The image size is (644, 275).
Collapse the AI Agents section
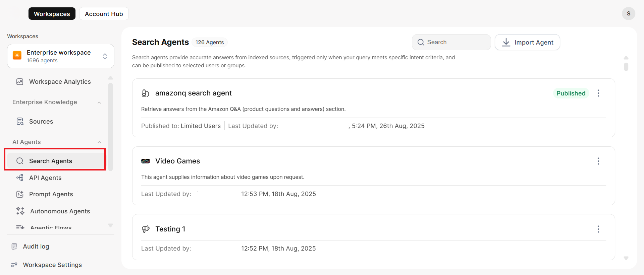[99, 142]
